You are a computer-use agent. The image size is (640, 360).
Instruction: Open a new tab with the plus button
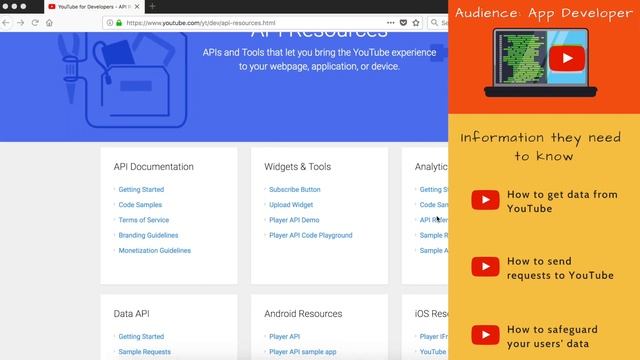click(152, 7)
